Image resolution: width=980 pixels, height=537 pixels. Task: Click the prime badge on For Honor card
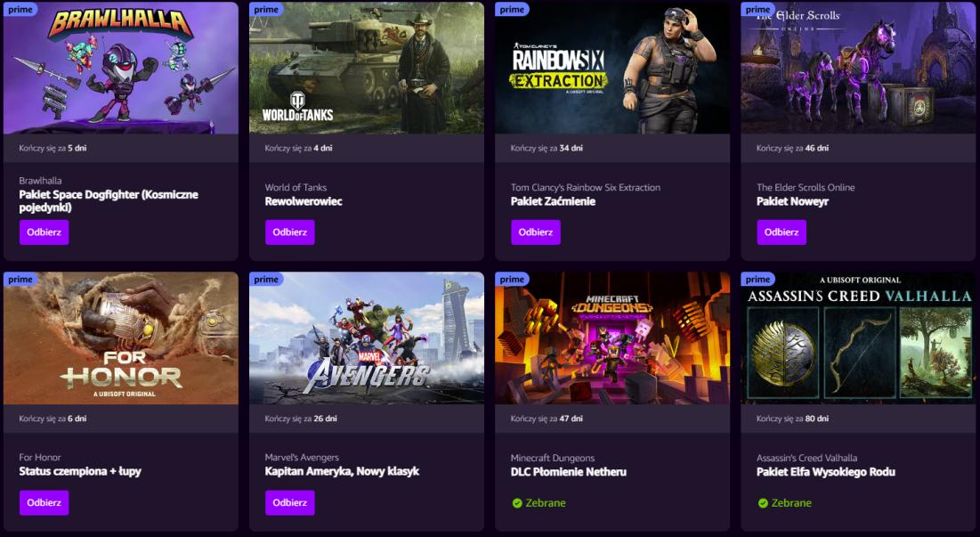(x=20, y=280)
